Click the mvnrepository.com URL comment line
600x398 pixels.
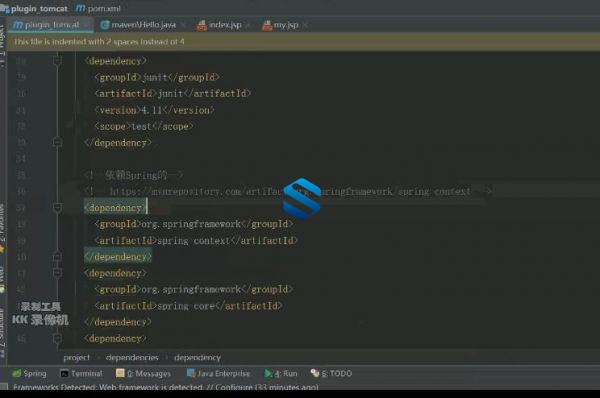(288, 191)
